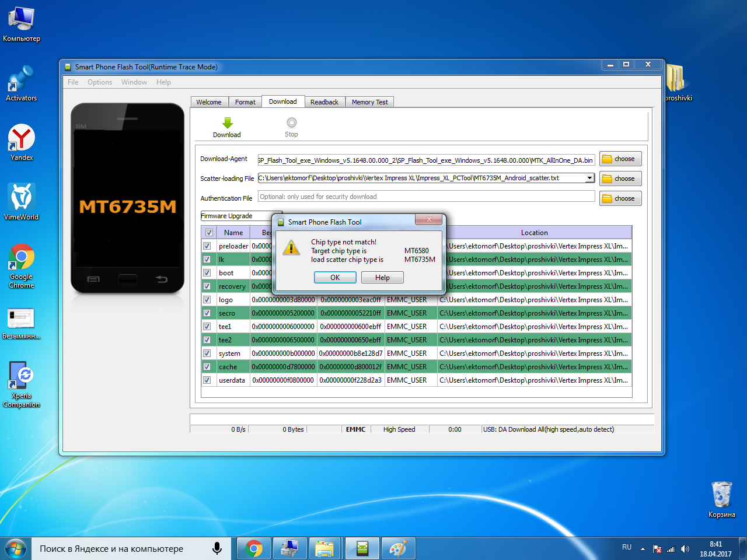The height and width of the screenshot is (560, 747).
Task: Click the volume speaker tray icon
Action: pyautogui.click(x=685, y=549)
